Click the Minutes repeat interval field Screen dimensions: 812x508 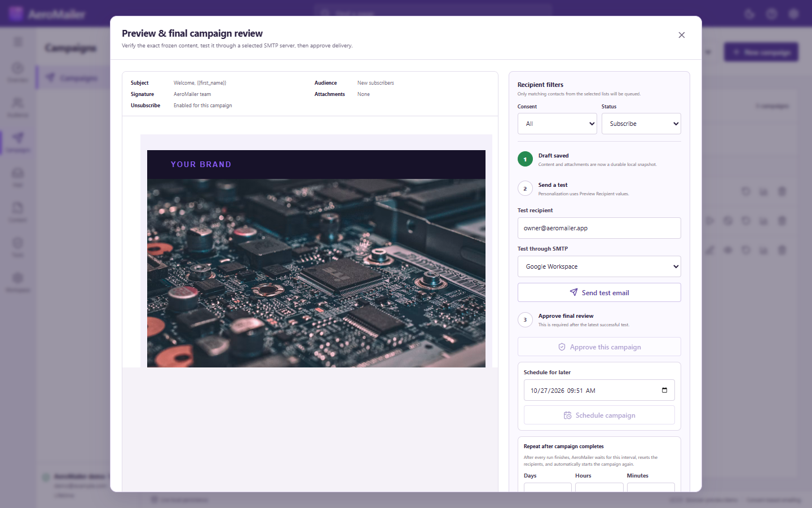651,487
